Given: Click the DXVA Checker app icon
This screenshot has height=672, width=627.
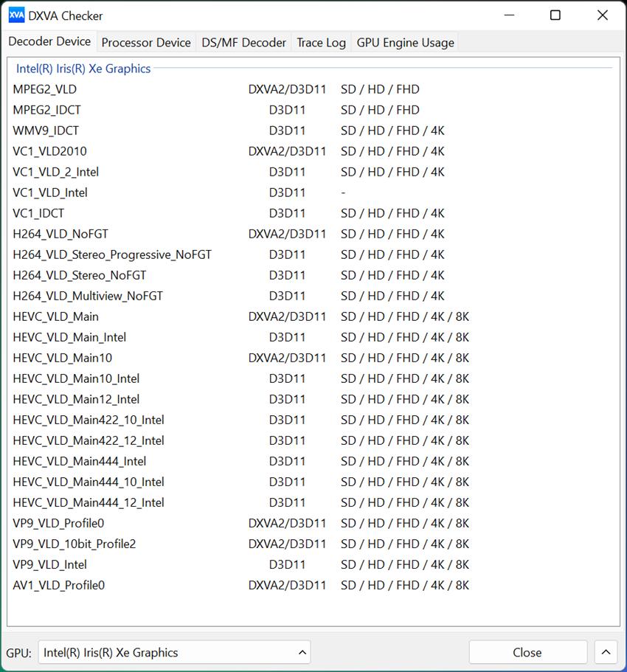Looking at the screenshot, I should (x=16, y=15).
